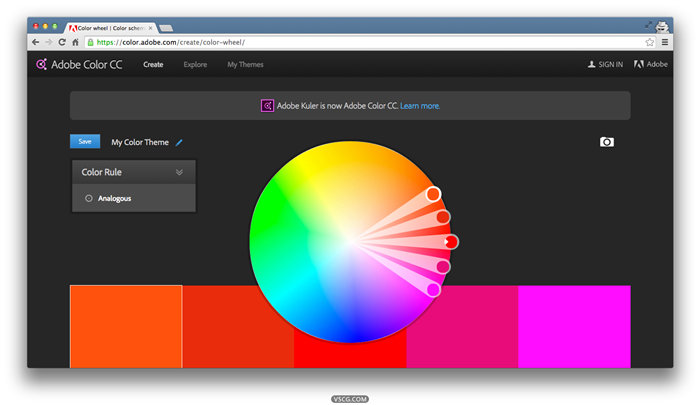
Task: Open the Create tab
Action: tap(153, 64)
